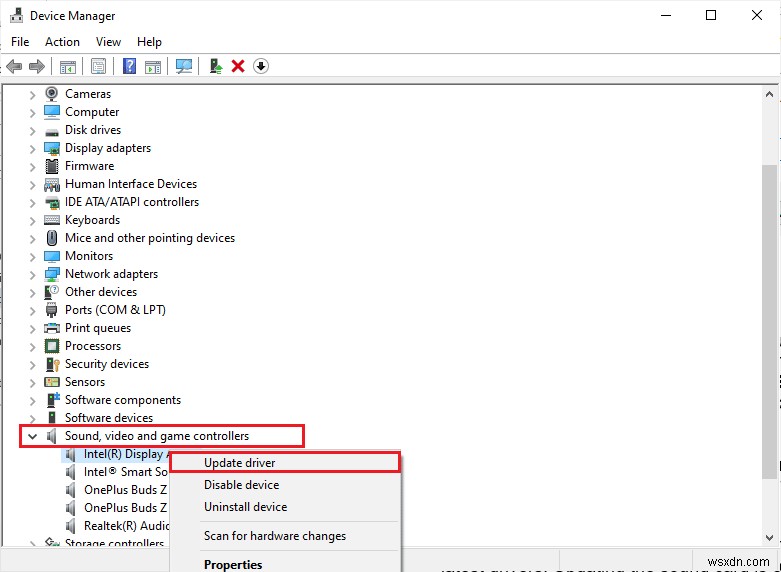Select the Security devices label
Screen dimensions: 781x572
(x=107, y=364)
